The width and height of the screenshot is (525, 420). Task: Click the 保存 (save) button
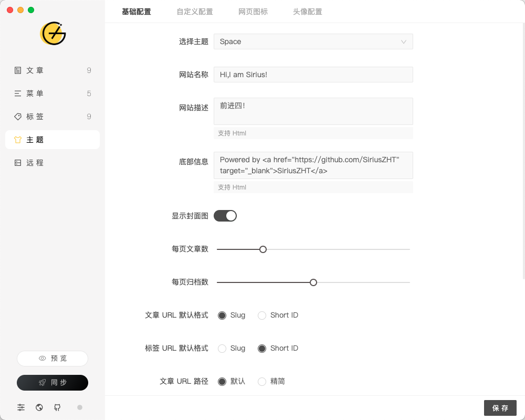500,408
